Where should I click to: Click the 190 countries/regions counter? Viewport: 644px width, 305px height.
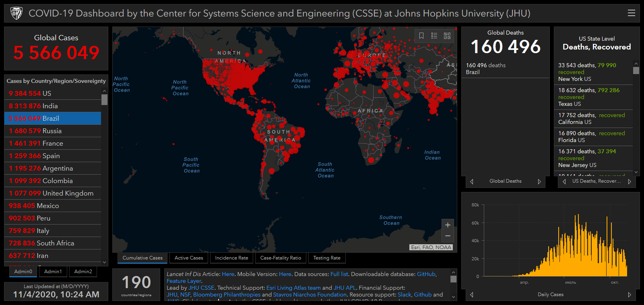click(x=136, y=285)
